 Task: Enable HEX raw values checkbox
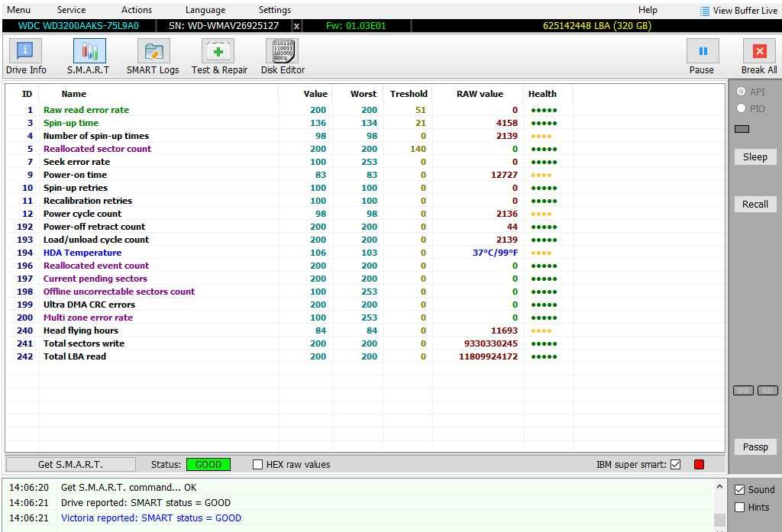pos(258,465)
